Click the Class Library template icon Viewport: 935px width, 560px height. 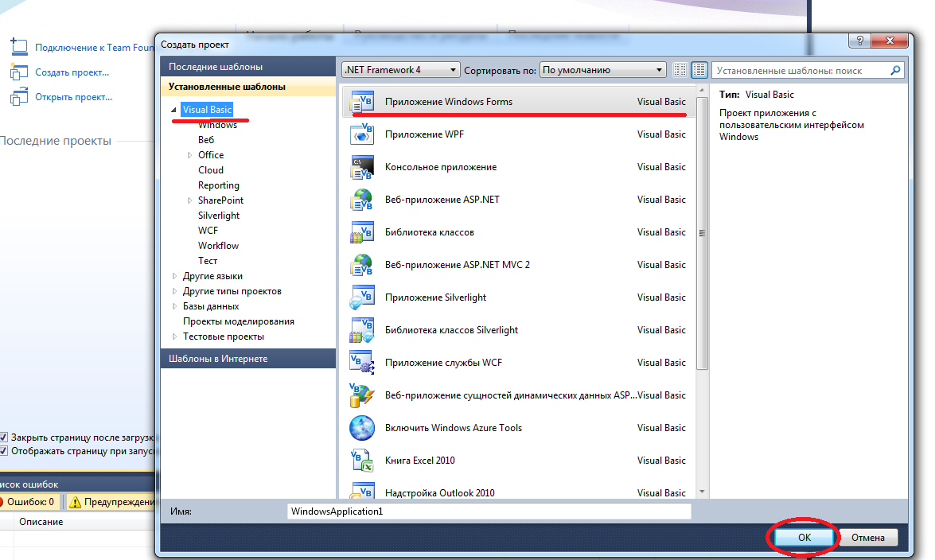tap(362, 232)
